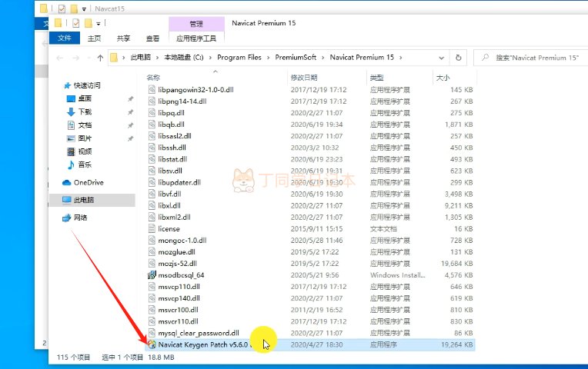Screen dimensions: 588x369
Task: Select file libpng14-14.dll
Action: pyautogui.click(x=182, y=101)
